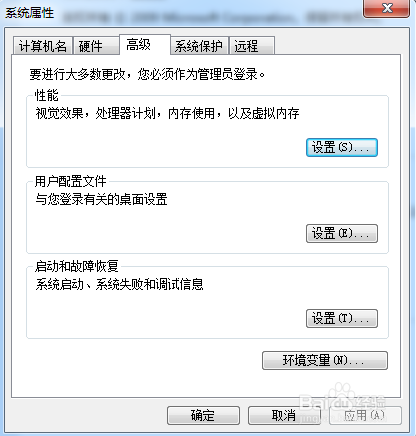Open user profile settings 设置(E)
416x436 pixels.
342,233
